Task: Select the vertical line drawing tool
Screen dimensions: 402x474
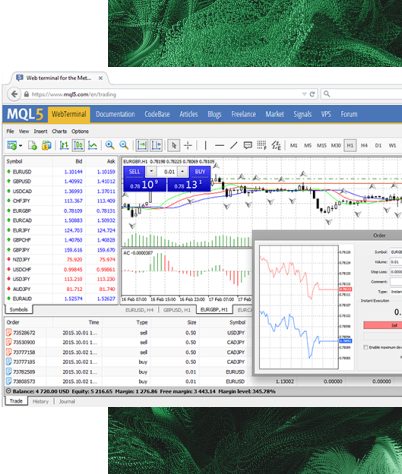Action: [x=205, y=145]
